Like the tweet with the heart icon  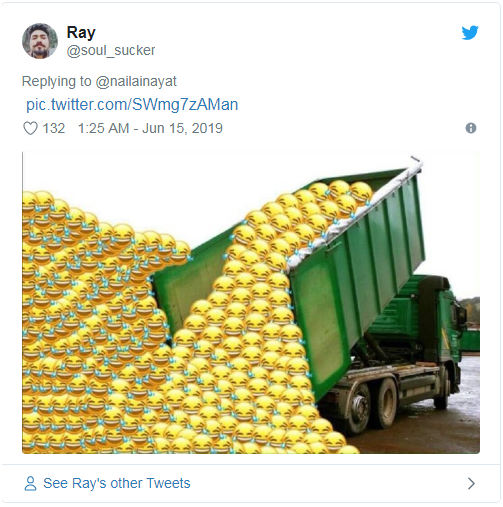coord(30,128)
